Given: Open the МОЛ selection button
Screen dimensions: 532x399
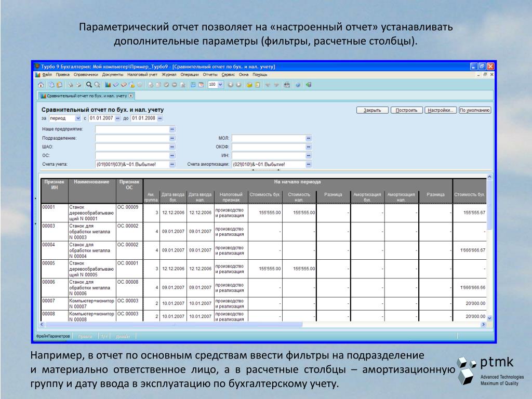Looking at the screenshot, I should point(309,138).
